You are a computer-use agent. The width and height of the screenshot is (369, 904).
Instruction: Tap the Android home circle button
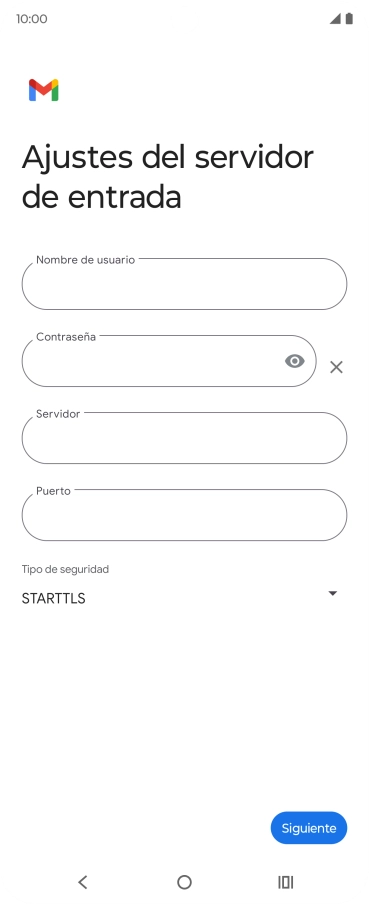(x=184, y=882)
